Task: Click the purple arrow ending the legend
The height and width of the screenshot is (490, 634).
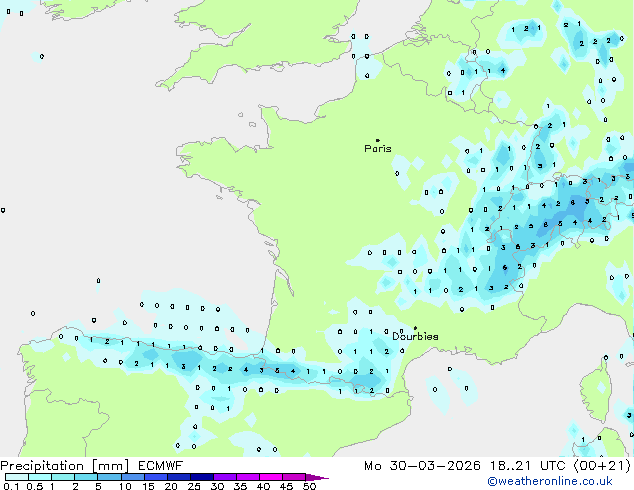Action: click(317, 477)
